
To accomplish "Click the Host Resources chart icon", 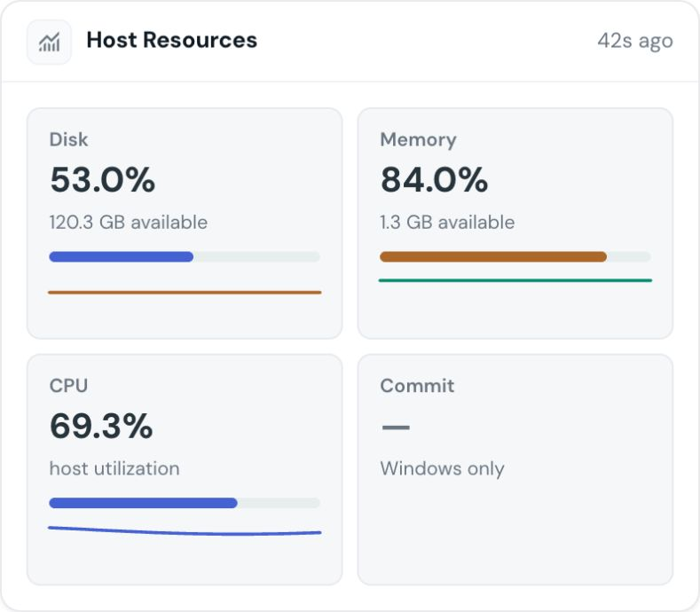I will point(49,42).
